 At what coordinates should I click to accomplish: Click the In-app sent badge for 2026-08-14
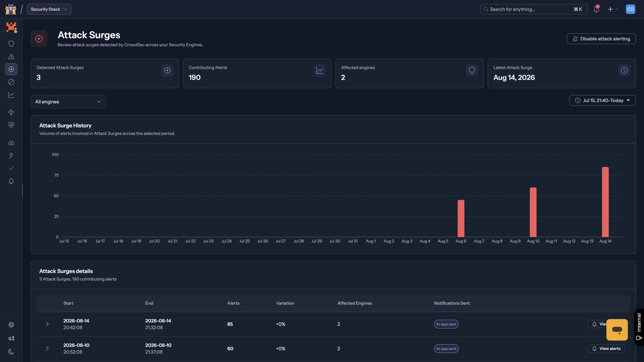[446, 324]
